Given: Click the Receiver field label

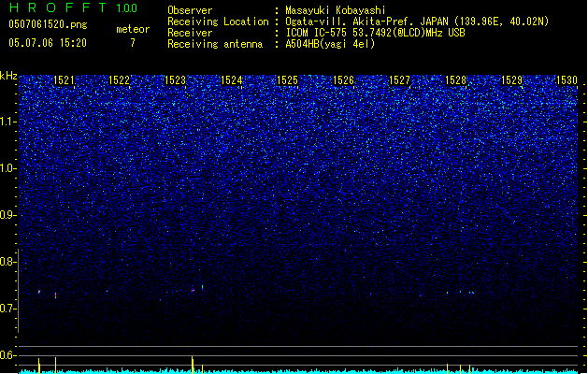Looking at the screenshot, I should tap(190, 33).
